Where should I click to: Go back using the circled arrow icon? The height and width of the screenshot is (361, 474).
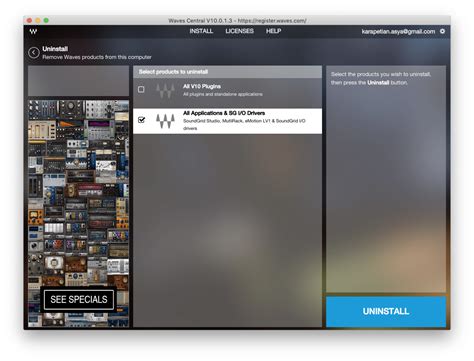34,53
